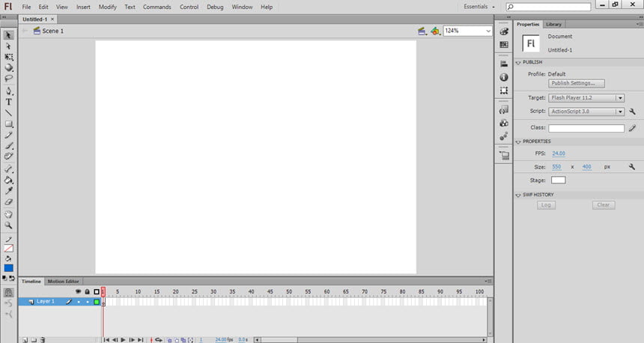This screenshot has width=644, height=343.
Task: Select the Rectangle tool
Action: pyautogui.click(x=9, y=124)
